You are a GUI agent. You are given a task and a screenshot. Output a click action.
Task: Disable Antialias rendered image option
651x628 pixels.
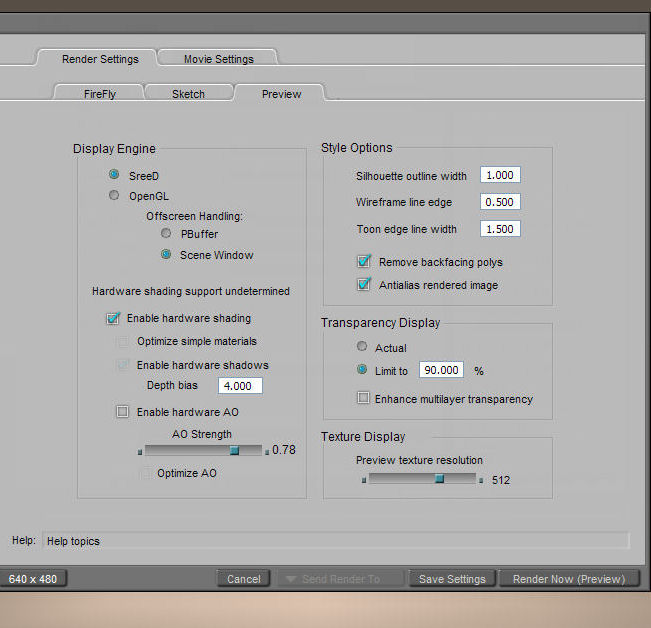(364, 285)
